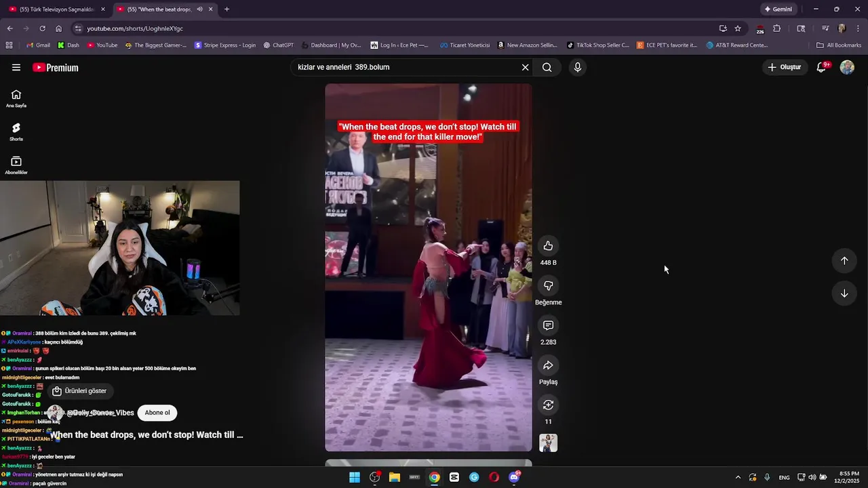The width and height of the screenshot is (868, 488).
Task: Dislike the Short (Beğenme)
Action: pyautogui.click(x=548, y=286)
